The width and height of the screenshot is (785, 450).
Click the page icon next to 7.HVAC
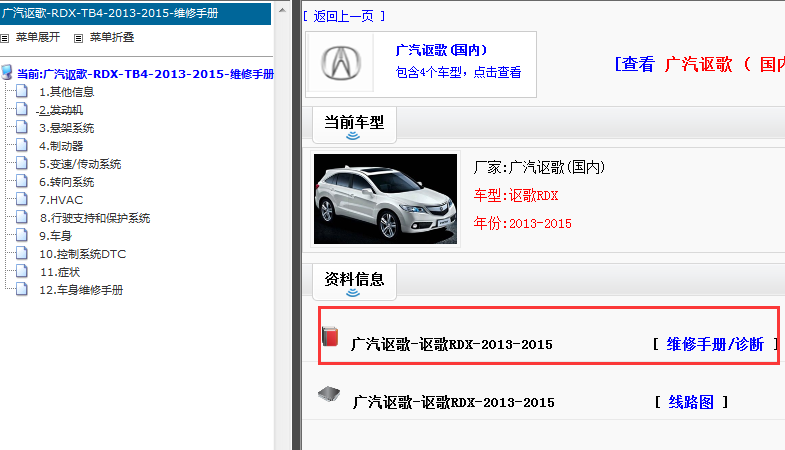tap(22, 199)
